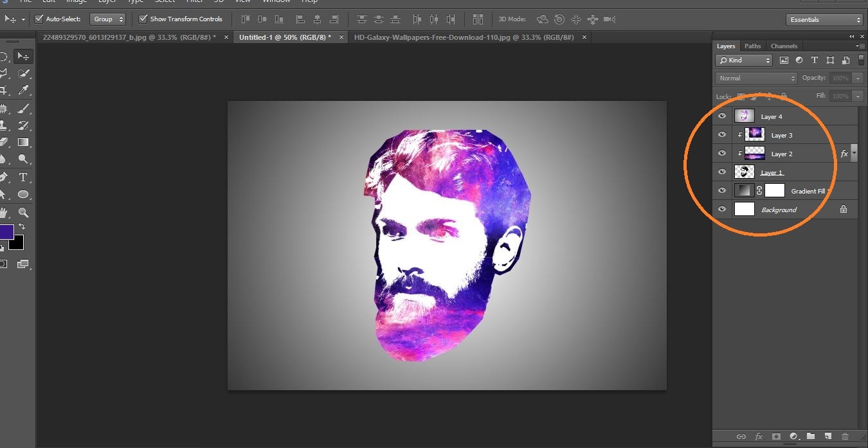This screenshot has height=448, width=868.
Task: Open the Filter menu
Action: point(194,2)
